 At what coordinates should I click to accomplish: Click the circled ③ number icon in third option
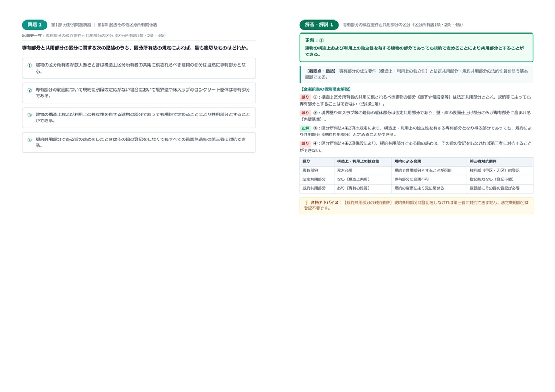pyautogui.click(x=30, y=115)
